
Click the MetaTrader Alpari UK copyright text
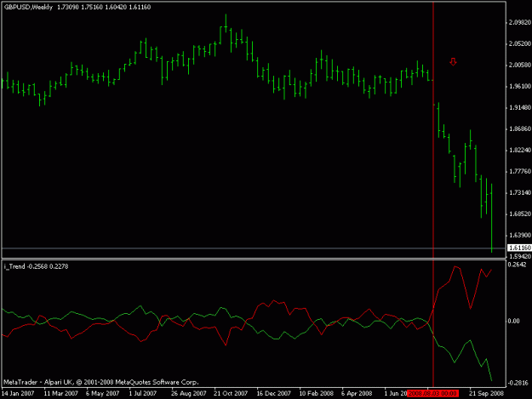(x=101, y=382)
